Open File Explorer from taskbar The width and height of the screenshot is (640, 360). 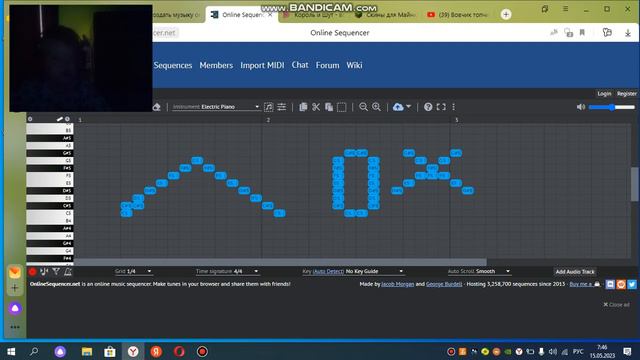pos(87,351)
